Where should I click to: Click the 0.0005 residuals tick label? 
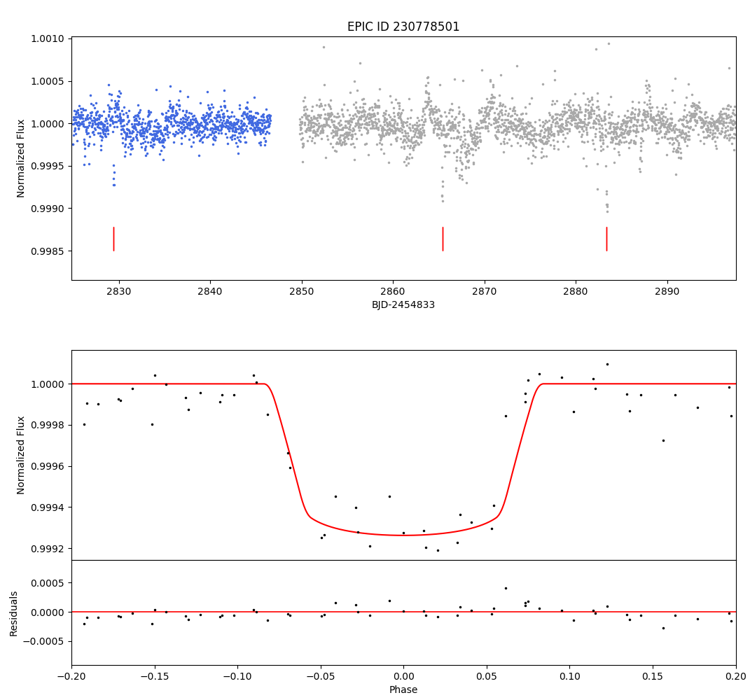(48, 583)
